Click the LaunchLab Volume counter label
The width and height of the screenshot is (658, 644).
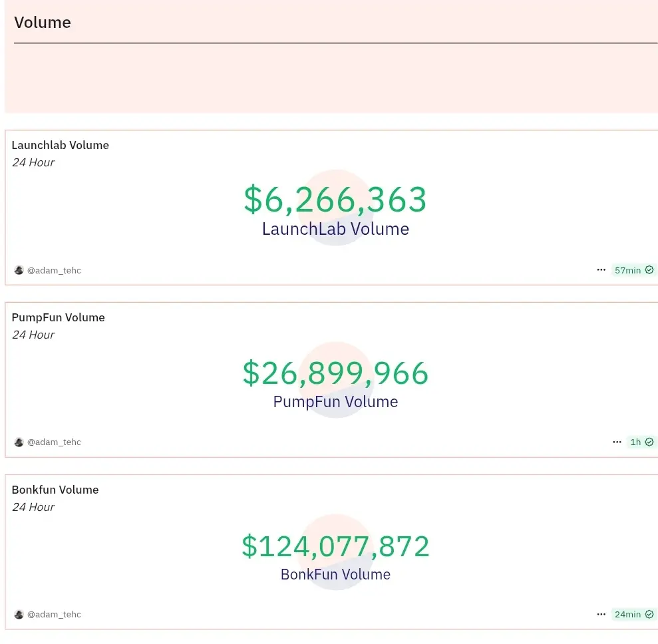click(335, 229)
